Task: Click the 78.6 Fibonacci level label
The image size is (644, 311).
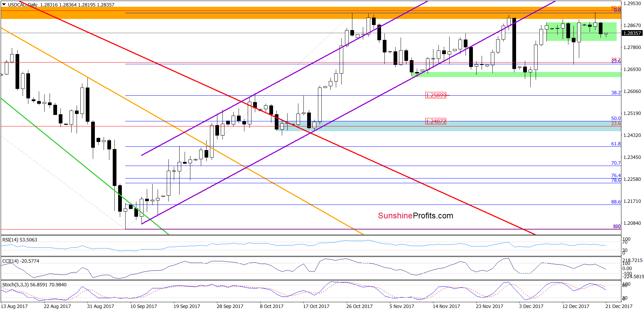Action: point(616,180)
